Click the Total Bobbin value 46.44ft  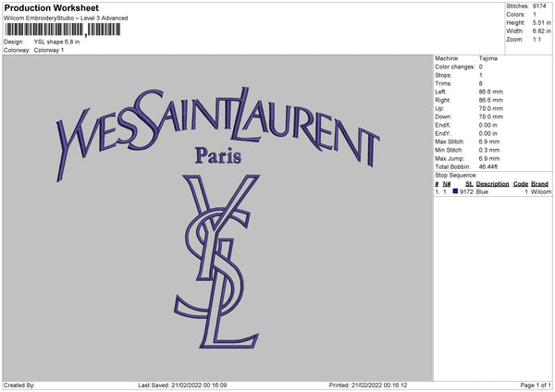488,166
